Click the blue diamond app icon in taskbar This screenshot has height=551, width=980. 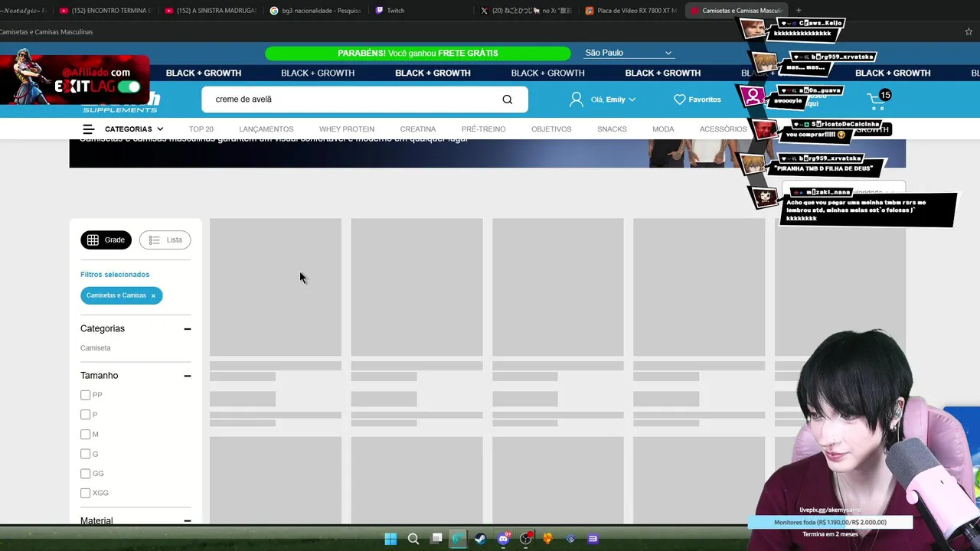(x=570, y=539)
